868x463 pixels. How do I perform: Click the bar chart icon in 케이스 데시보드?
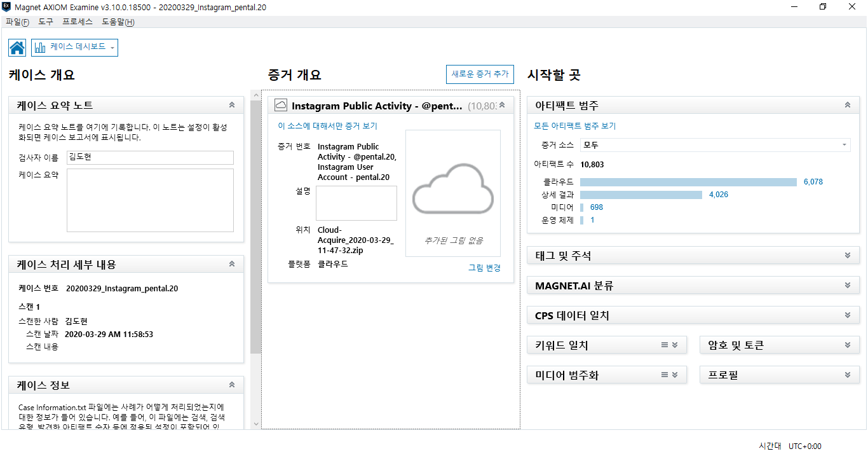point(41,48)
